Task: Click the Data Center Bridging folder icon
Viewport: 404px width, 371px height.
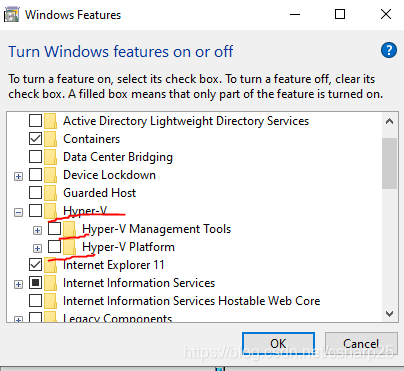Action: click(50, 157)
